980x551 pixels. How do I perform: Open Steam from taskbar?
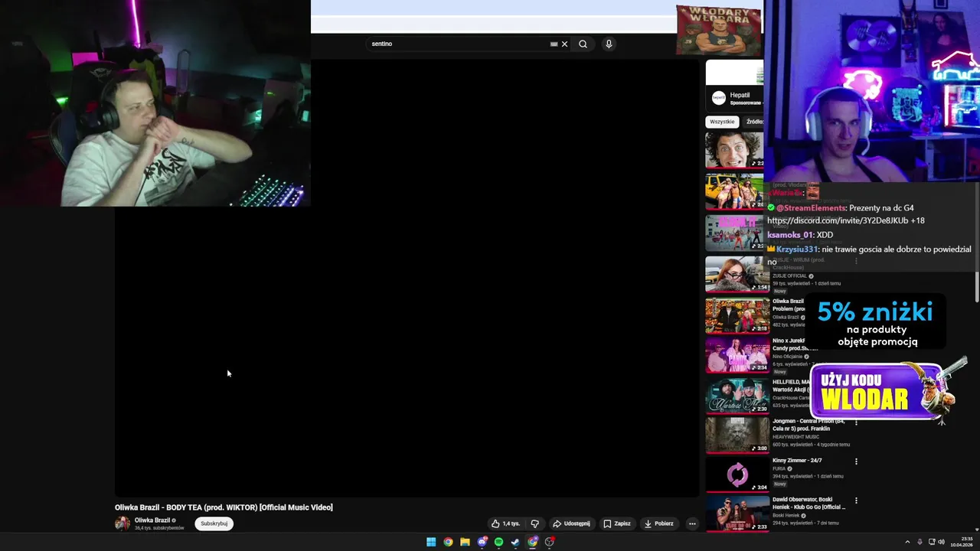515,542
